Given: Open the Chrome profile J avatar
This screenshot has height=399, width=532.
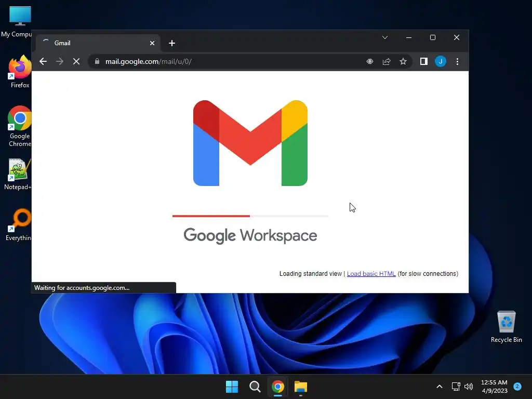Looking at the screenshot, I should [441, 61].
